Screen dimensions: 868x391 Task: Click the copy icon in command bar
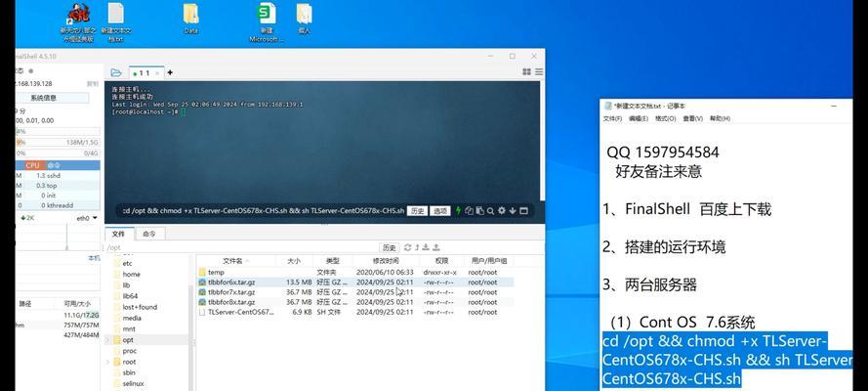[469, 210]
